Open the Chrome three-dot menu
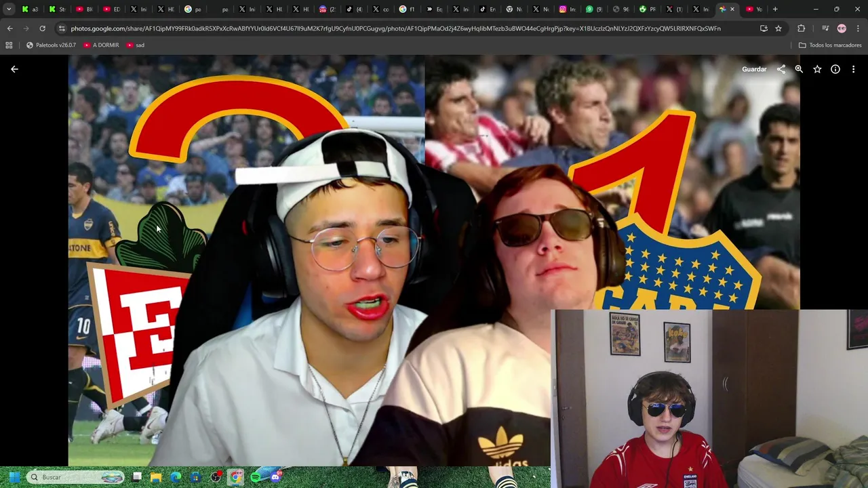This screenshot has width=868, height=488. (857, 28)
